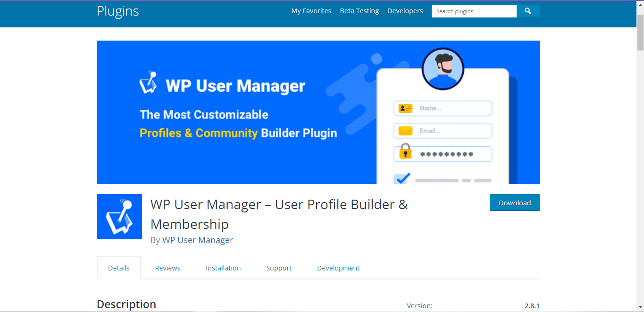Click the search magnifier icon button
644x312 pixels.
tap(528, 11)
